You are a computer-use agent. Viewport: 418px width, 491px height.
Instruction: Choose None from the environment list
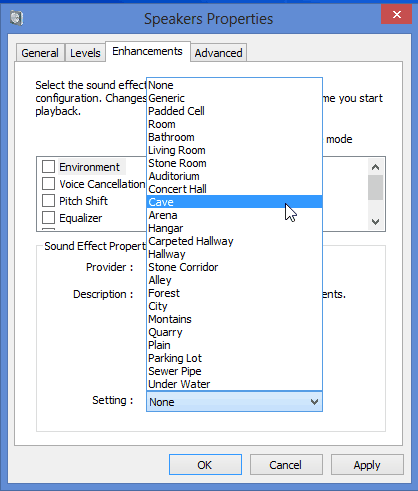234,85
